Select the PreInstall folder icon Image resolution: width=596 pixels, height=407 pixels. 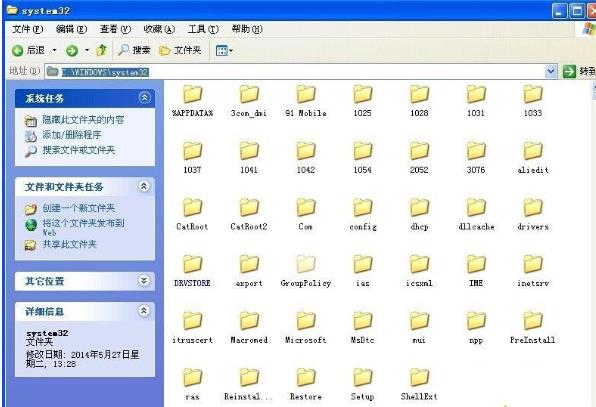pyautogui.click(x=533, y=321)
